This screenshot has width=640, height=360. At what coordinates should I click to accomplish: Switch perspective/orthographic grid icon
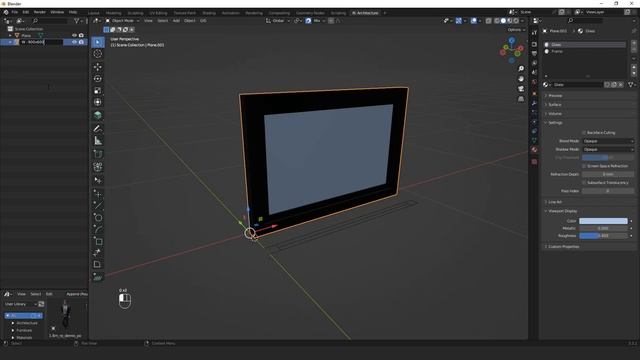(521, 99)
